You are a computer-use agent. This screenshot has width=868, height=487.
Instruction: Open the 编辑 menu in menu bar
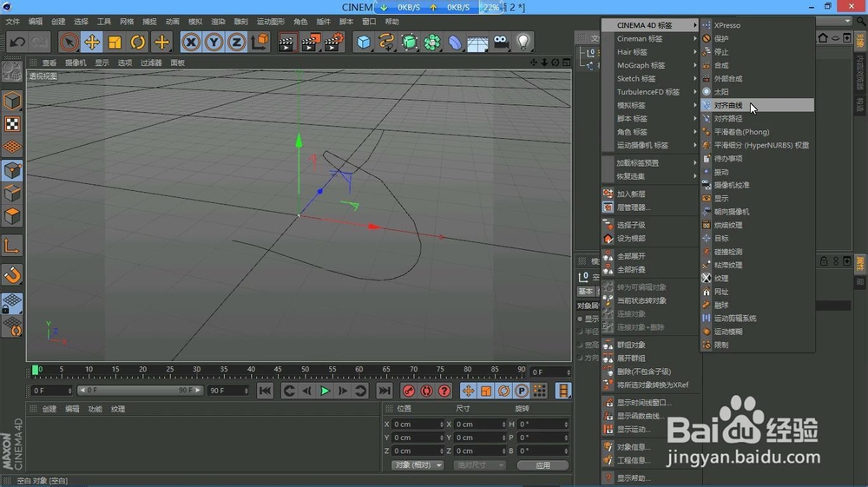pos(36,22)
